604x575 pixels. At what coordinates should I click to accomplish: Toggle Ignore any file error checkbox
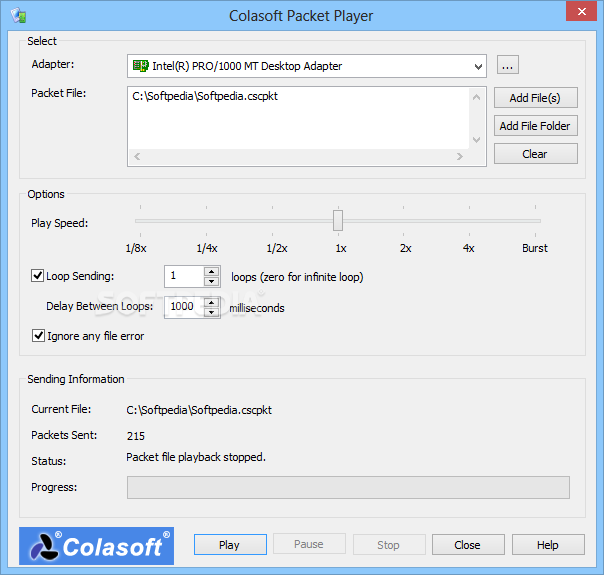tap(38, 335)
